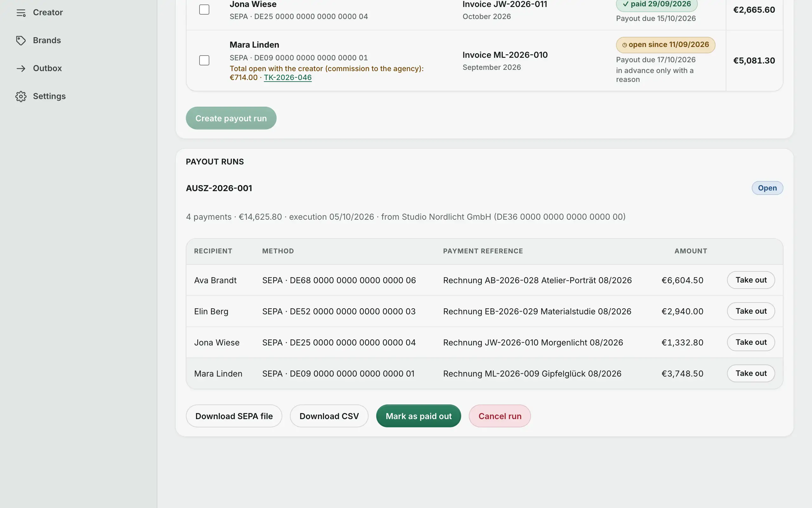The height and width of the screenshot is (508, 812).
Task: Click the Ava Brandt recipient cell
Action: pyautogui.click(x=215, y=280)
